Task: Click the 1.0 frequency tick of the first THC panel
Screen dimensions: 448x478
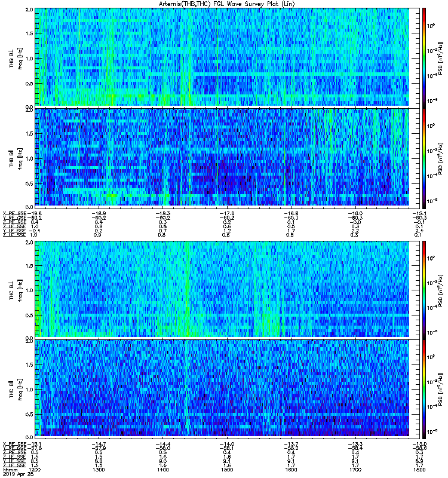Action: (x=29, y=290)
